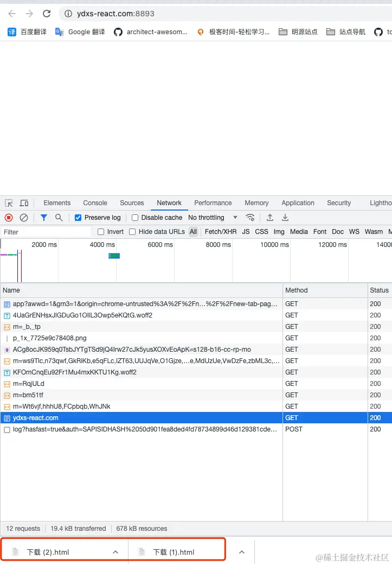Switch to the Elements tab
This screenshot has width=392, height=565.
click(x=57, y=203)
